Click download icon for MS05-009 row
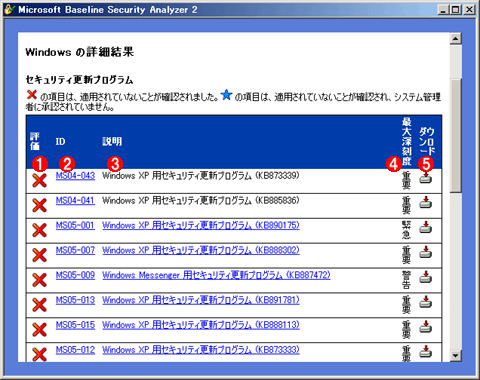Screen dimensions: 480x380 [425, 277]
